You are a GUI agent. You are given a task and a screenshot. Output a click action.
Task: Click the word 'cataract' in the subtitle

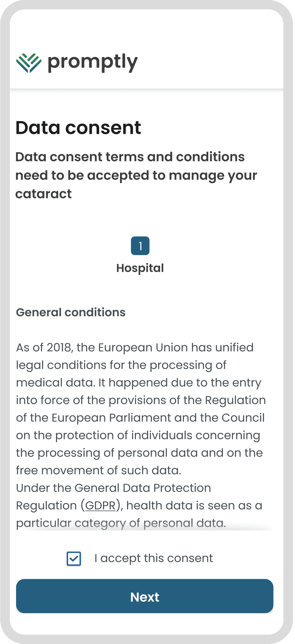[44, 194]
